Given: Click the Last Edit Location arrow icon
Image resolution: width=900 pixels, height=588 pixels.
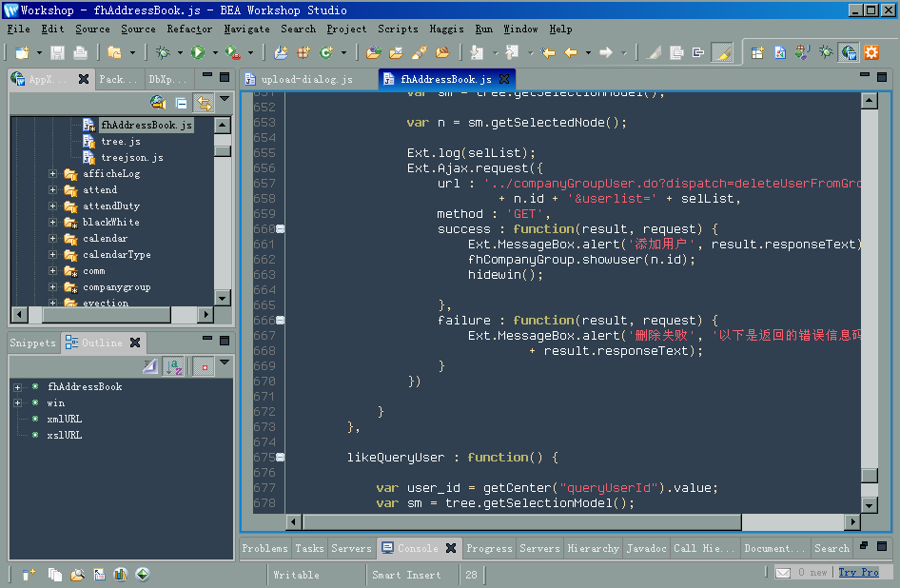Looking at the screenshot, I should [x=548, y=53].
